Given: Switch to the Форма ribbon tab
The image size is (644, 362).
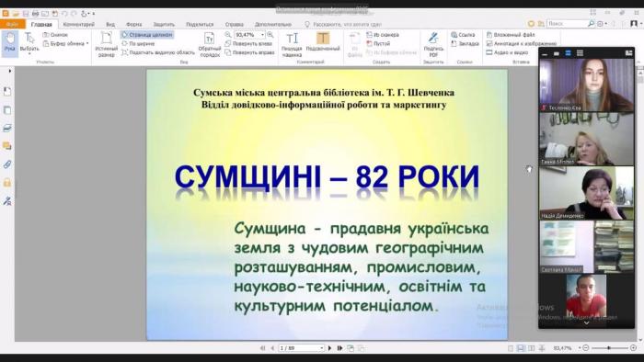Looking at the screenshot, I should coord(134,25).
